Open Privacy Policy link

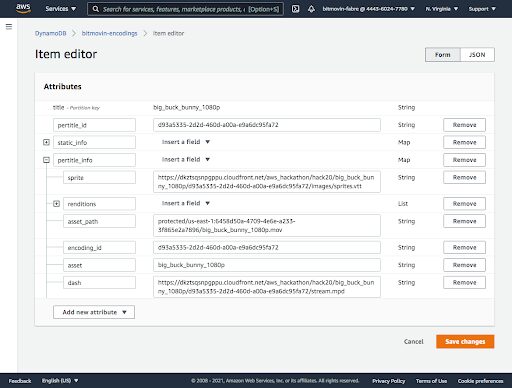(389, 381)
